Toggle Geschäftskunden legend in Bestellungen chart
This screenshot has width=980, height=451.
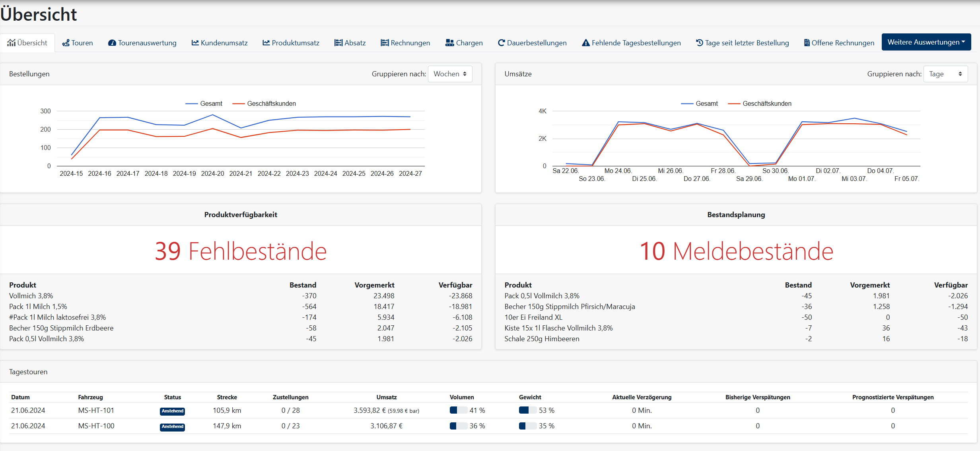tap(264, 103)
